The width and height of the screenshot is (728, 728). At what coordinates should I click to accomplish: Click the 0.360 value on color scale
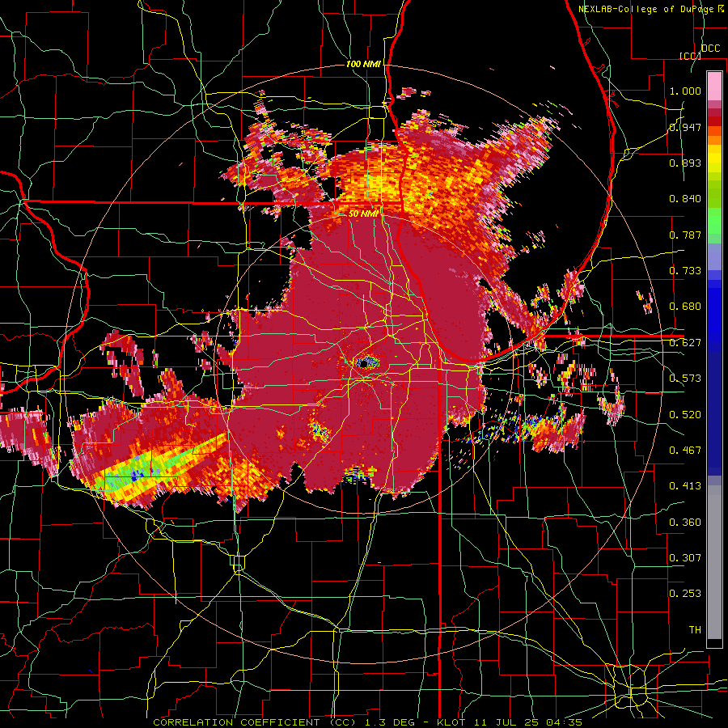tap(685, 523)
